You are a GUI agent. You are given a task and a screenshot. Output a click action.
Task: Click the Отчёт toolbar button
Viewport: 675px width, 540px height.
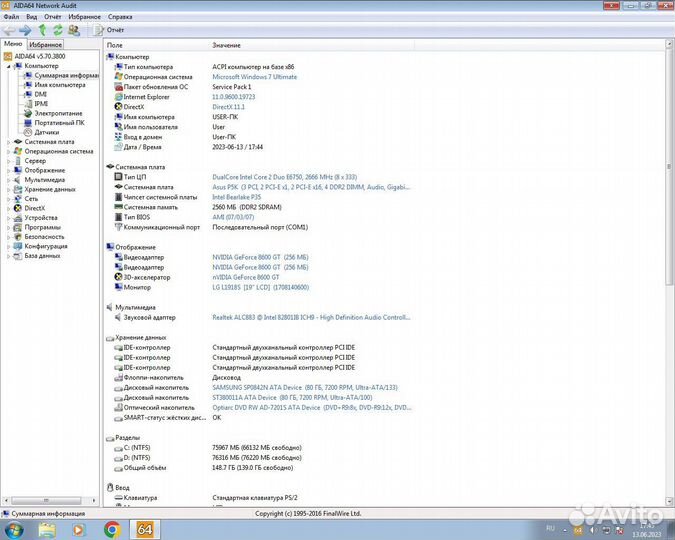pyautogui.click(x=108, y=30)
